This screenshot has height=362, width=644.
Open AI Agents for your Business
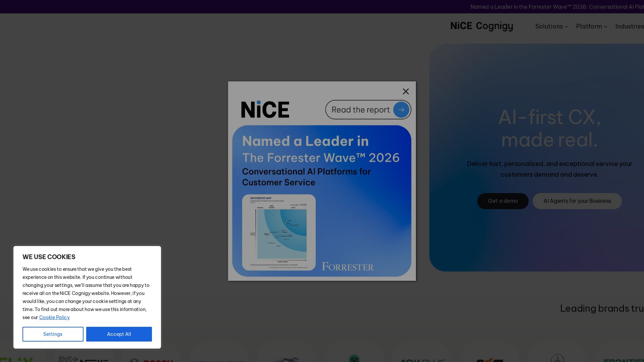pyautogui.click(x=577, y=201)
